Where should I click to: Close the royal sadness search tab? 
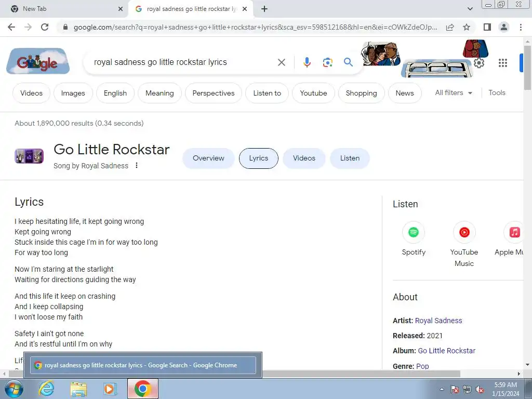point(245,9)
